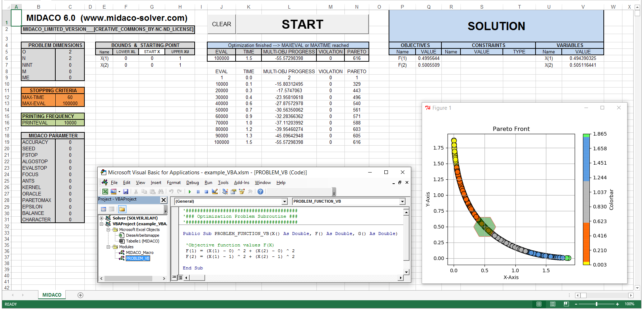The image size is (644, 311).
Task: Click MAX-EVAL value cell showing 100000
Action: (70, 103)
